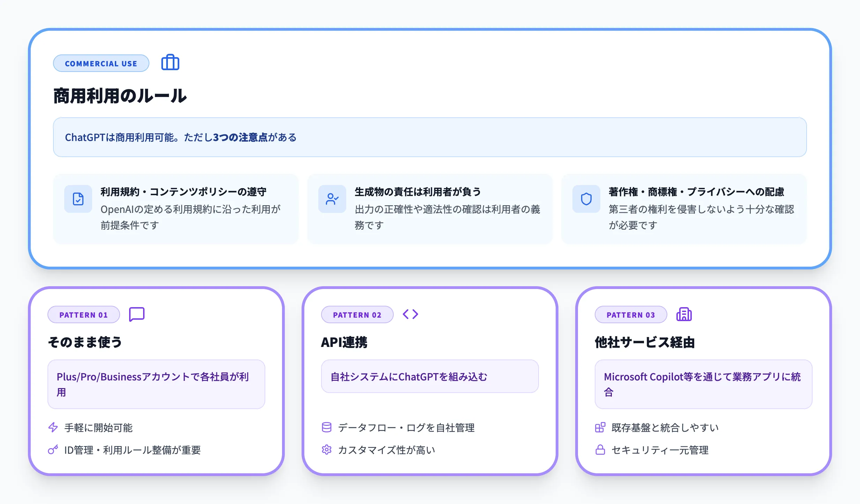Click the 商用利用のルール heading
The height and width of the screenshot is (504, 860).
120,95
